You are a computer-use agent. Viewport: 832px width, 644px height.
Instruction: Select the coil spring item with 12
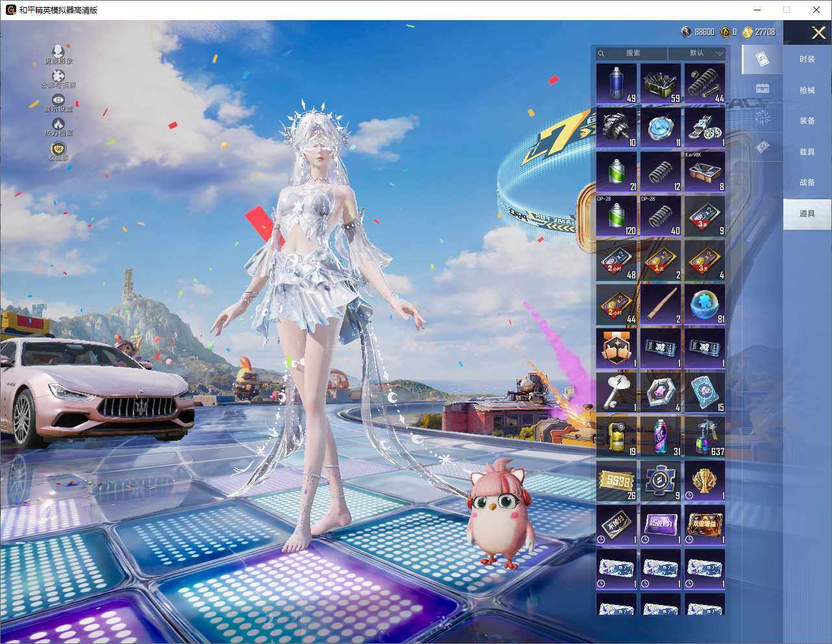(661, 171)
